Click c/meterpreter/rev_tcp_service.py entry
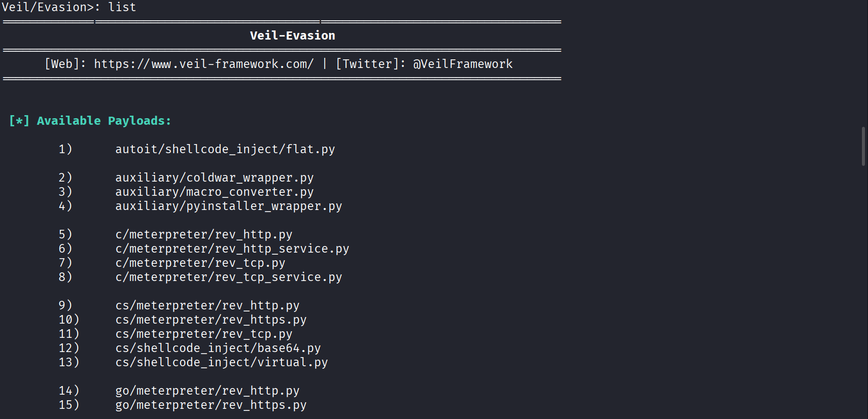The width and height of the screenshot is (868, 419). point(228,277)
